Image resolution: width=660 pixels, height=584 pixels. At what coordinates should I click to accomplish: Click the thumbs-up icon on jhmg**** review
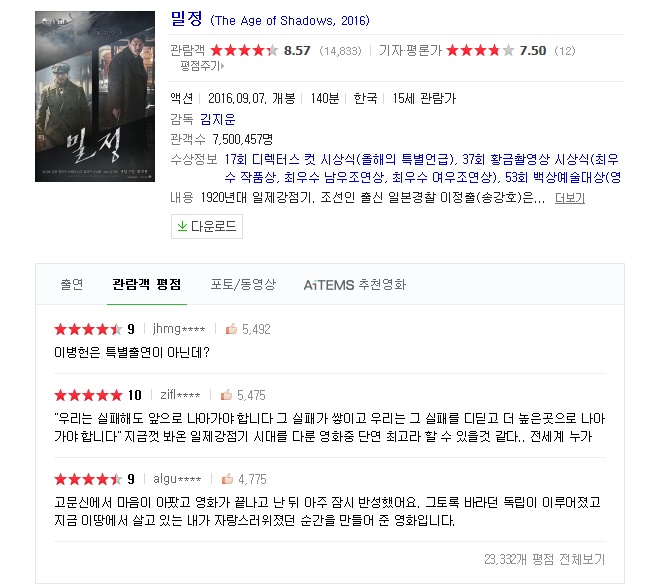point(231,329)
